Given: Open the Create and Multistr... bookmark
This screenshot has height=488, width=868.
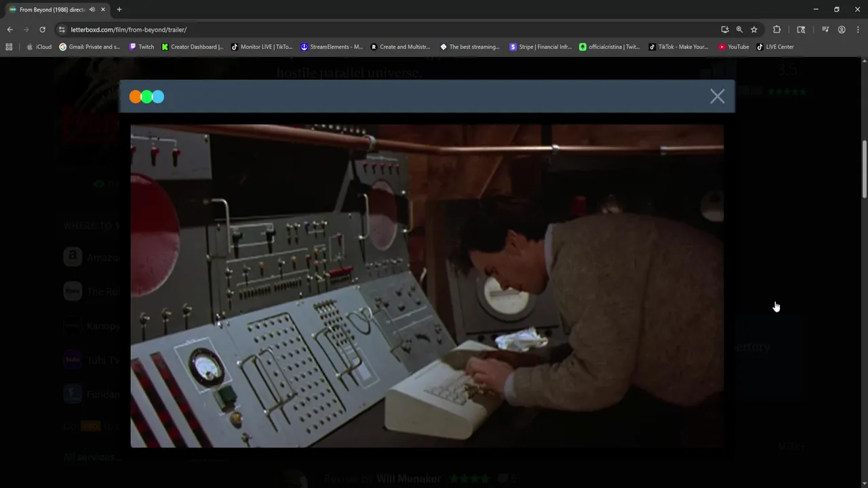Looking at the screenshot, I should point(400,47).
